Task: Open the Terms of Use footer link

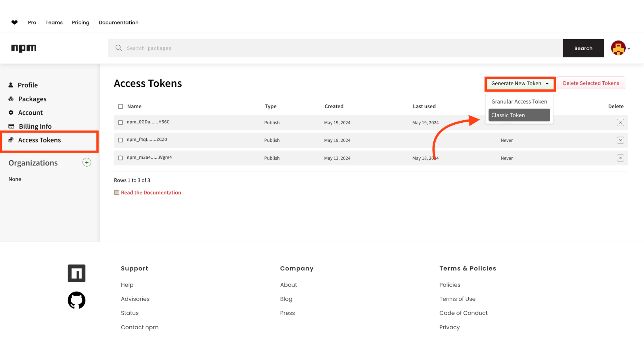Action: (457, 299)
